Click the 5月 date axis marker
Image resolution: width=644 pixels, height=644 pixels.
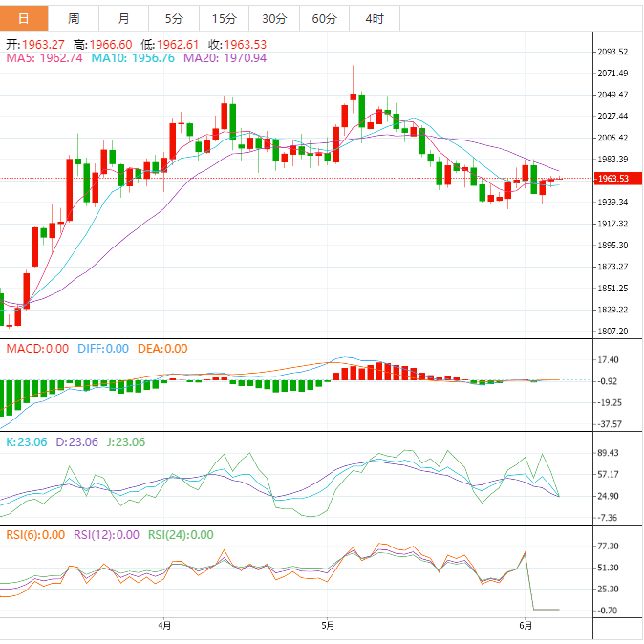click(x=328, y=627)
